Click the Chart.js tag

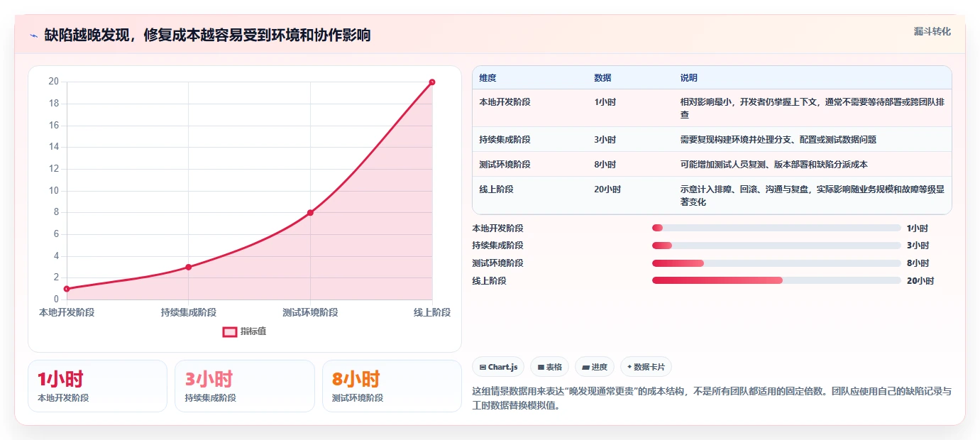click(498, 367)
